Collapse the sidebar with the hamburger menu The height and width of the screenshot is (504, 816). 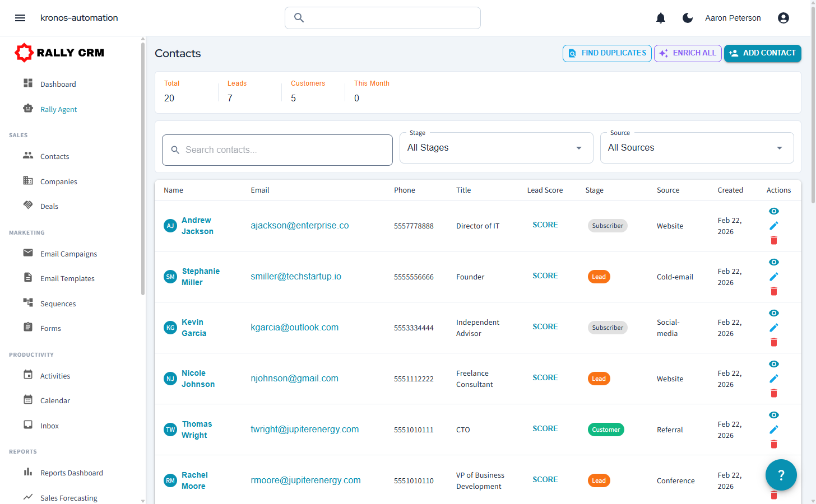(20, 17)
